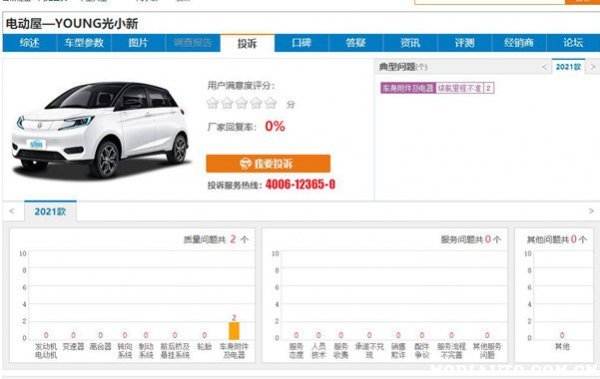
Task: Click 变速器 chart axis label
Action: click(73, 346)
